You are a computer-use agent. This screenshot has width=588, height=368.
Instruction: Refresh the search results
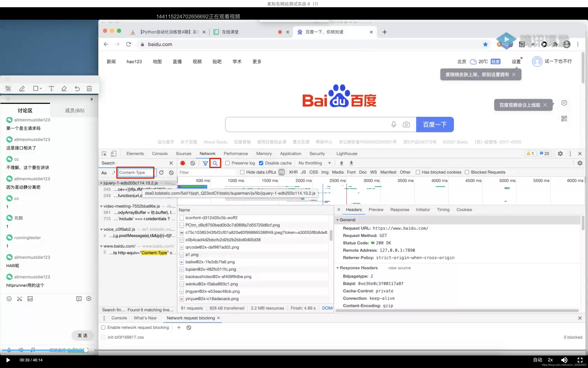[161, 172]
